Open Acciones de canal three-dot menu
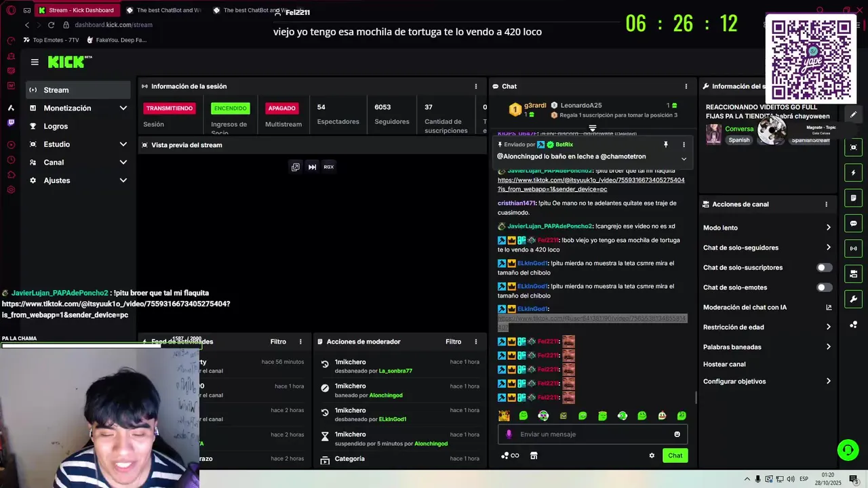Image resolution: width=868 pixels, height=488 pixels. 826,204
